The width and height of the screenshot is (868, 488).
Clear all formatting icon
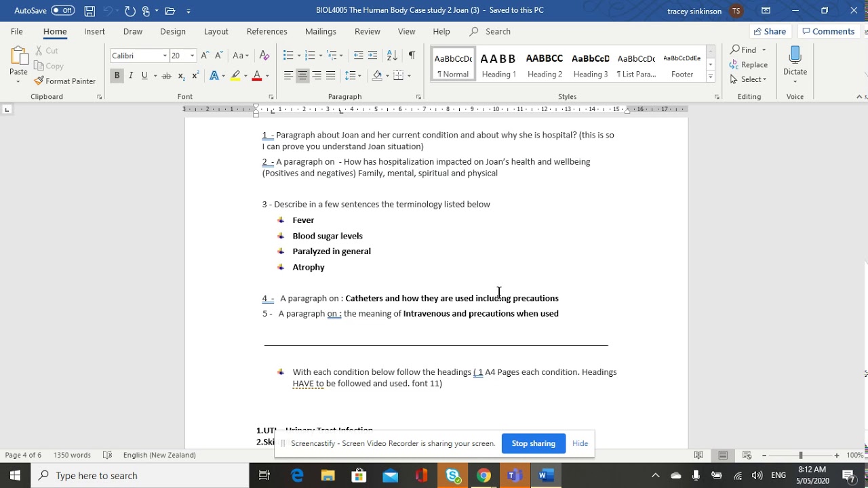point(264,56)
